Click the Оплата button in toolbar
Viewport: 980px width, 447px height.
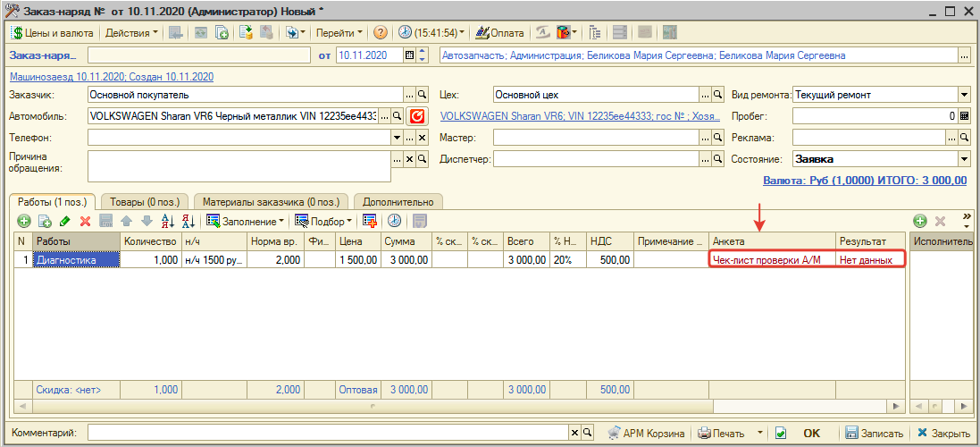[500, 33]
